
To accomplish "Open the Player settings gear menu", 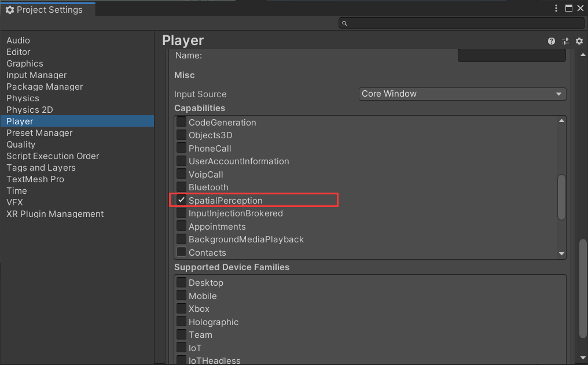I will click(579, 41).
